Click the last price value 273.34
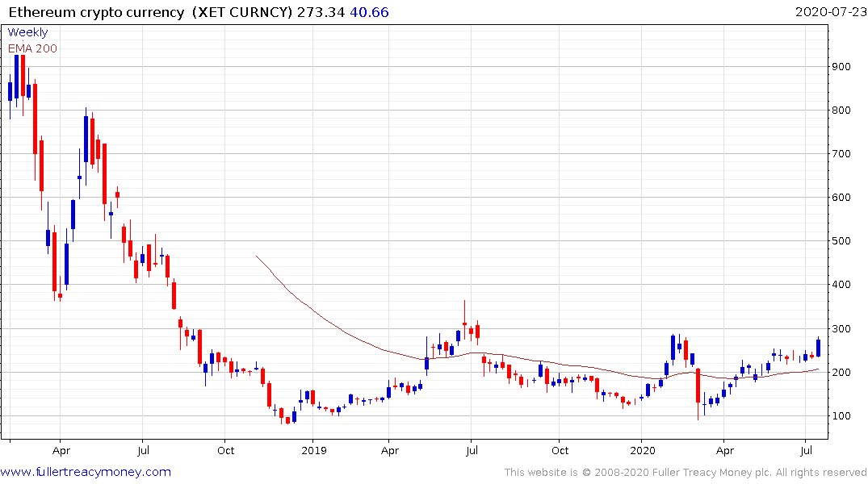The width and height of the screenshot is (868, 484). (x=321, y=12)
